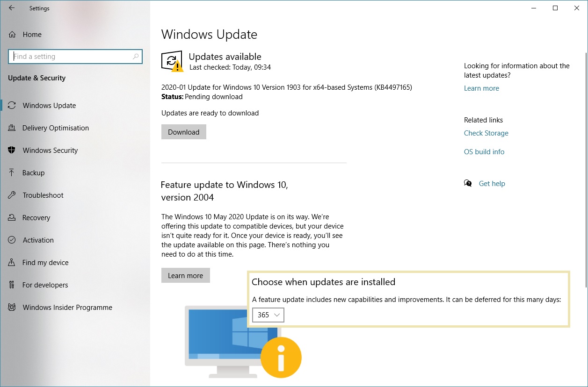Open the Check Storage link
Screen dimensions: 588x387
486,133
